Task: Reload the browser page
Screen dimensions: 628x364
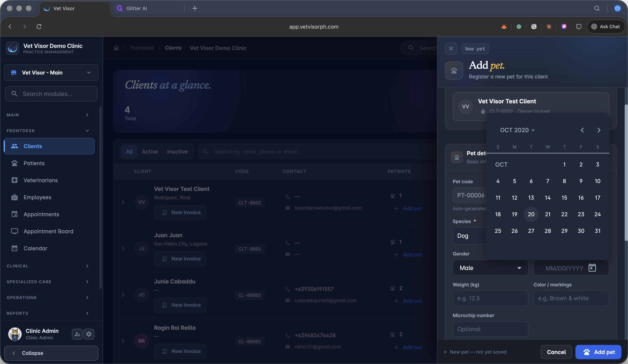Action: click(x=39, y=27)
